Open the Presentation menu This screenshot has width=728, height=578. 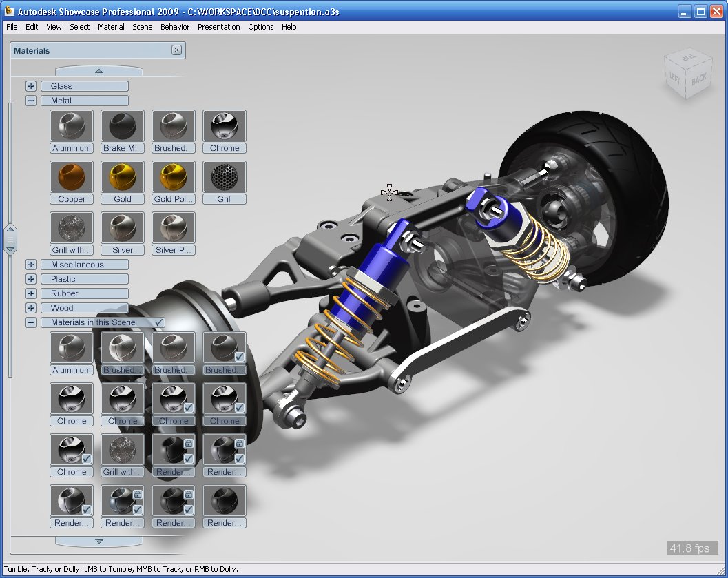point(219,27)
